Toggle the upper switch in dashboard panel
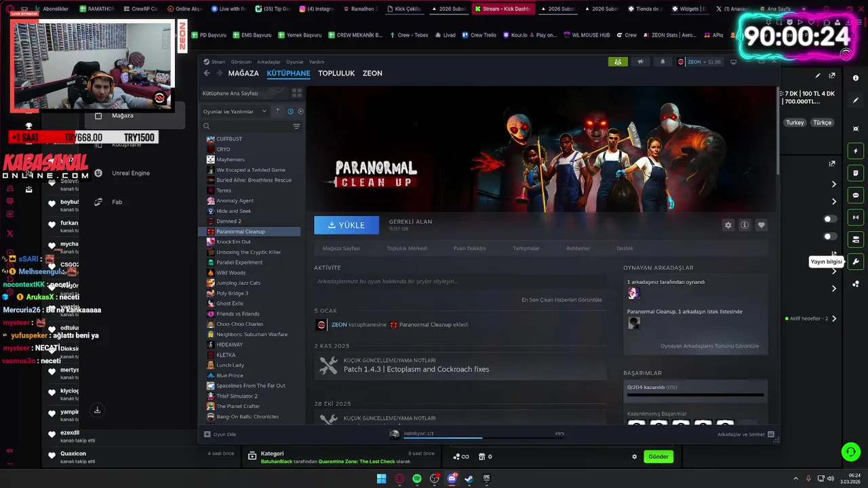 (x=830, y=219)
